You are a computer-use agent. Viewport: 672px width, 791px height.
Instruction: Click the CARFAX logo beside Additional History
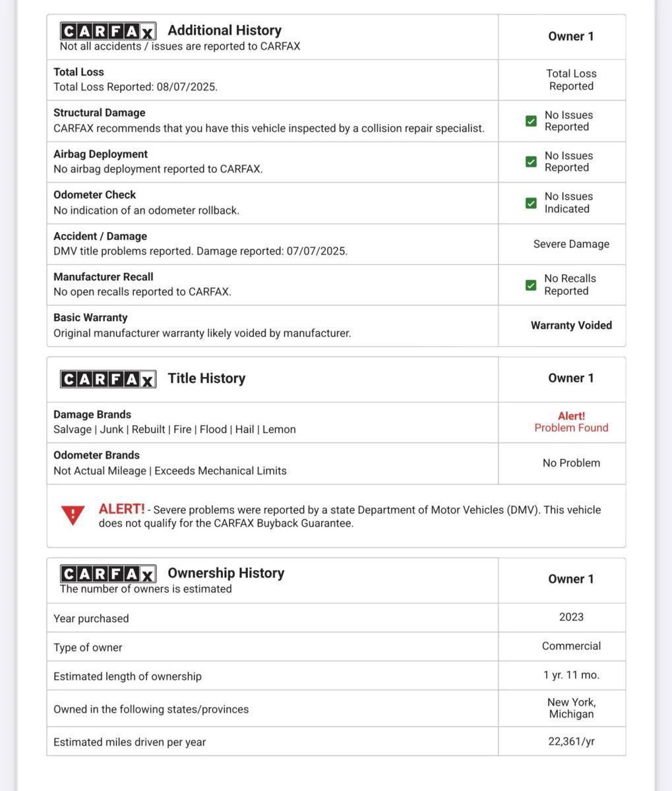tap(108, 31)
